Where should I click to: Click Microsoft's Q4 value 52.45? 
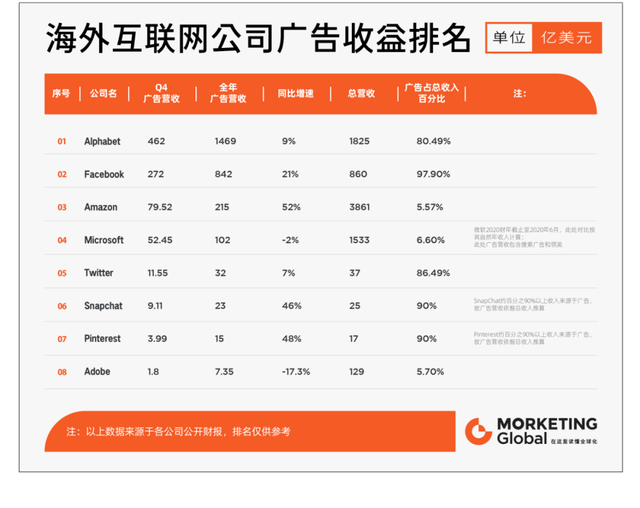160,240
